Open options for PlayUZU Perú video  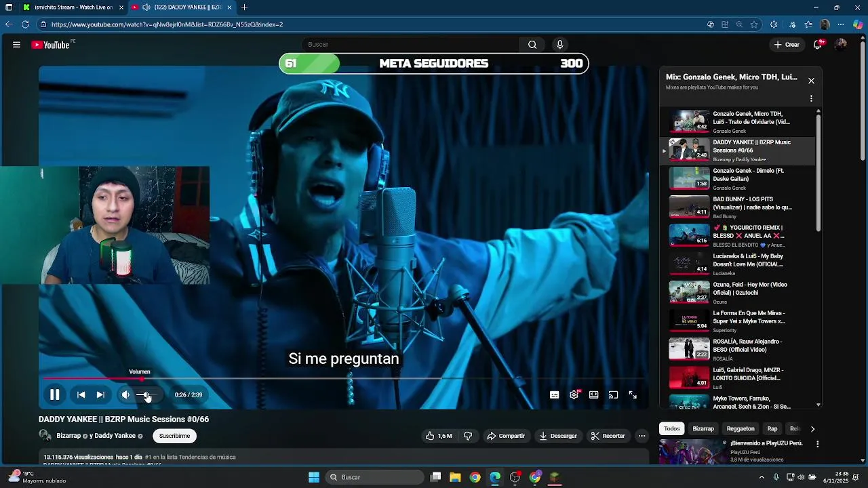click(817, 444)
